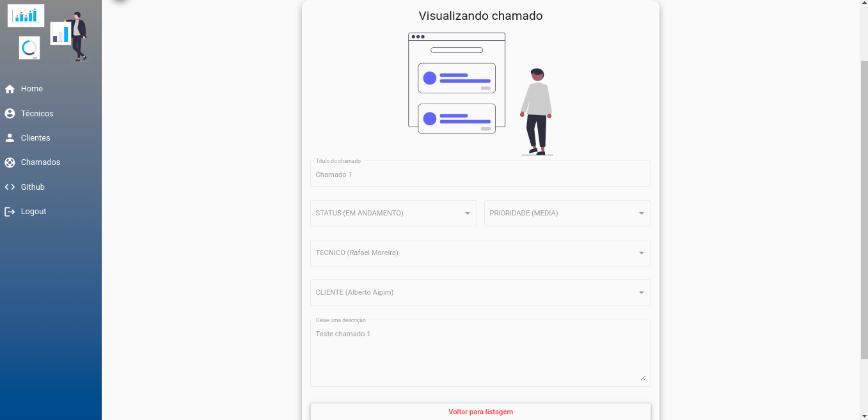The height and width of the screenshot is (420, 868).
Task: Open Github from the navigation menu
Action: [32, 187]
